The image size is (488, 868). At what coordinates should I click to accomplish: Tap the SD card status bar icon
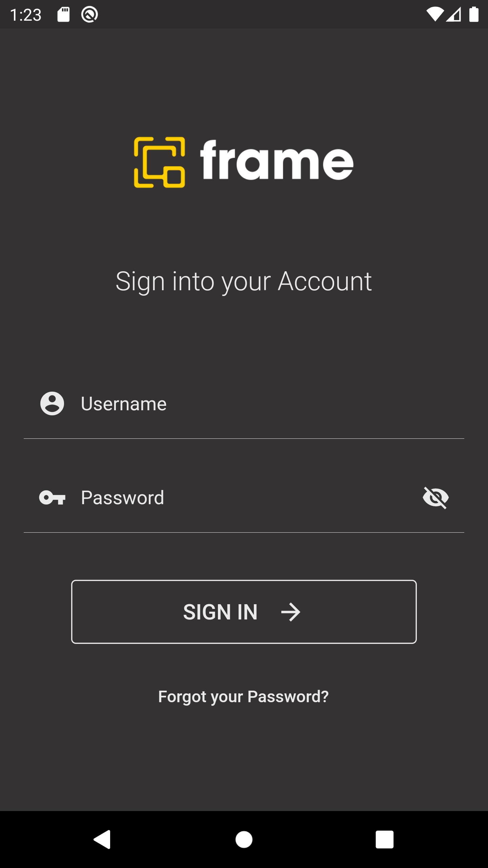[x=63, y=15]
